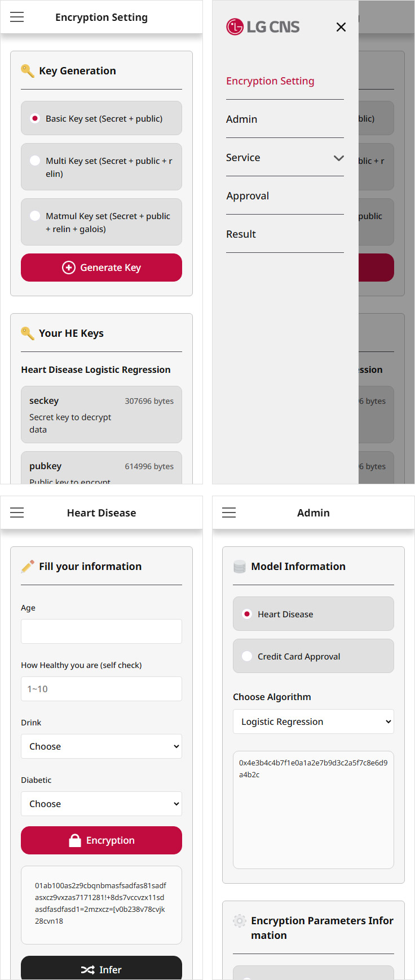Click the gear icon beside Encryption Parameters Information
The image size is (415, 980).
(240, 921)
